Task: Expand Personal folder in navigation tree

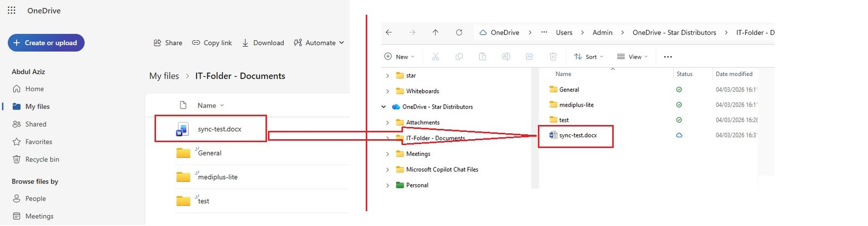Action: 387,185
